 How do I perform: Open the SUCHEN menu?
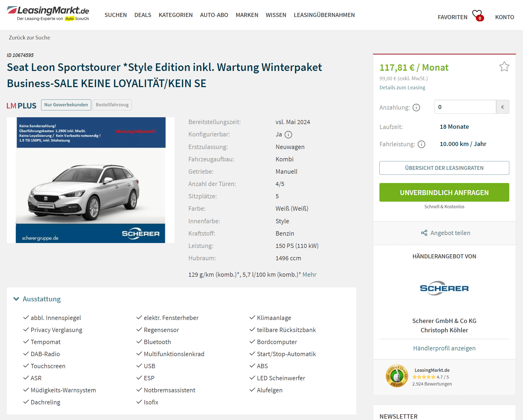[x=116, y=15]
